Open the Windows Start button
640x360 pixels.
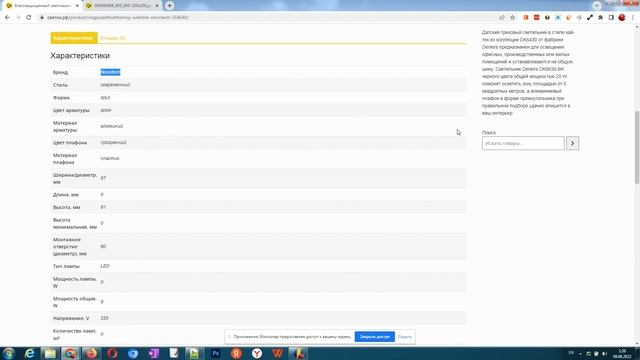pos(9,353)
